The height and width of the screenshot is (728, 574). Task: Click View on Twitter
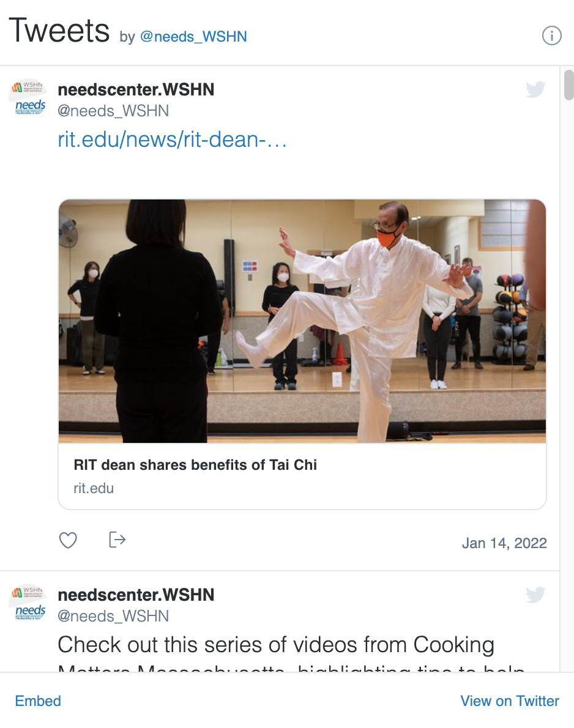(510, 700)
